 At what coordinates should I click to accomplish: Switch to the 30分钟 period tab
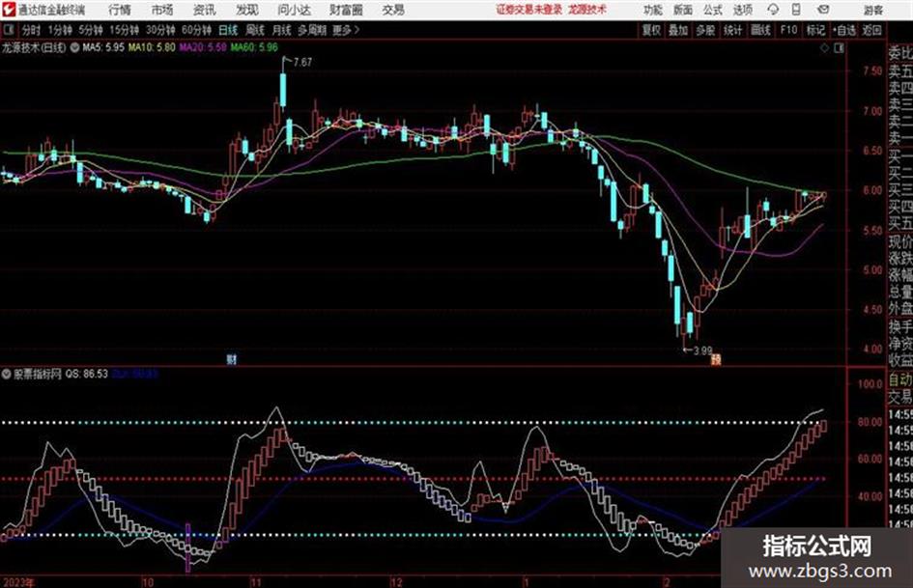click(160, 30)
